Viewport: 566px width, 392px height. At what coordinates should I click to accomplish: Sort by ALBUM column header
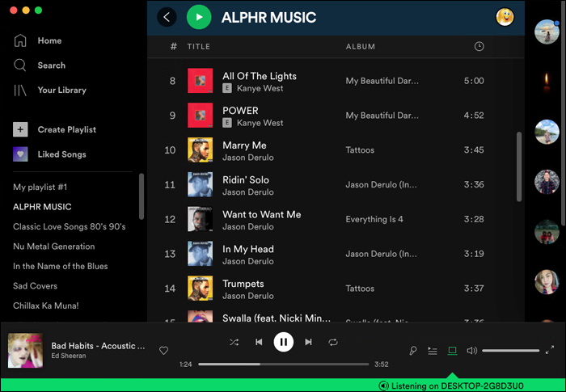361,47
